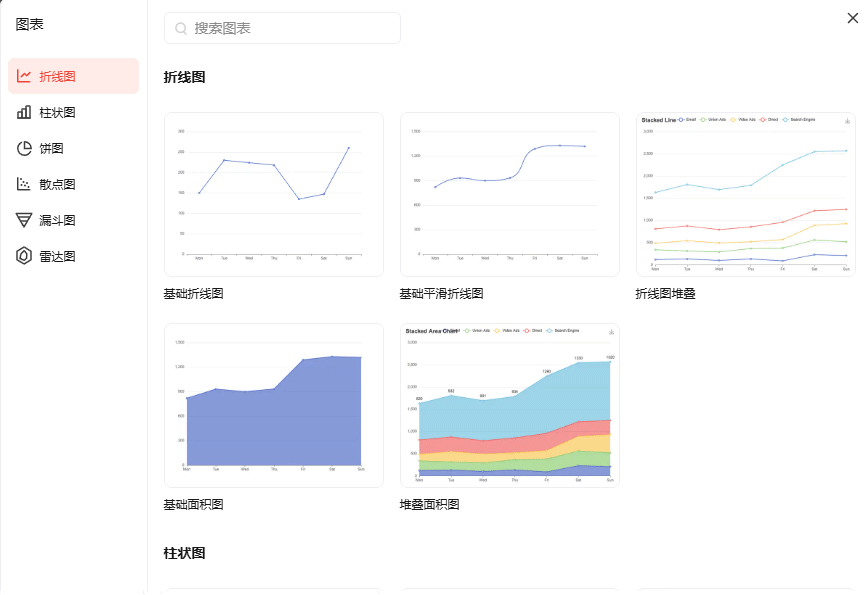
Task: Select the 基础面积图 chart thumbnail
Action: [273, 404]
